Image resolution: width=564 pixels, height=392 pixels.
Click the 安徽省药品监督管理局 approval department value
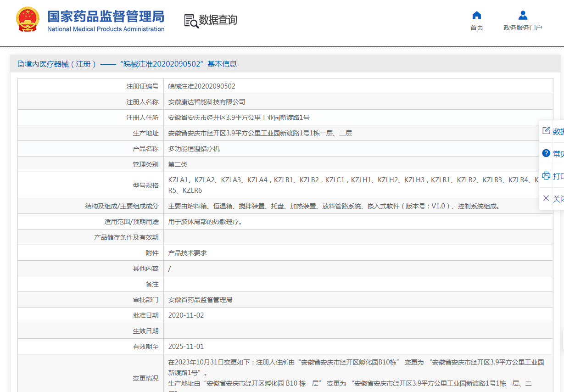201,300
